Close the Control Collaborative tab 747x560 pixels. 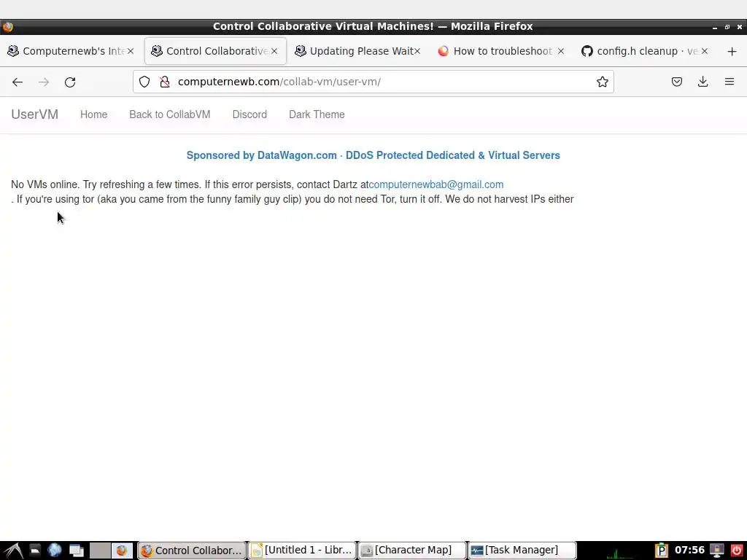[x=274, y=51]
